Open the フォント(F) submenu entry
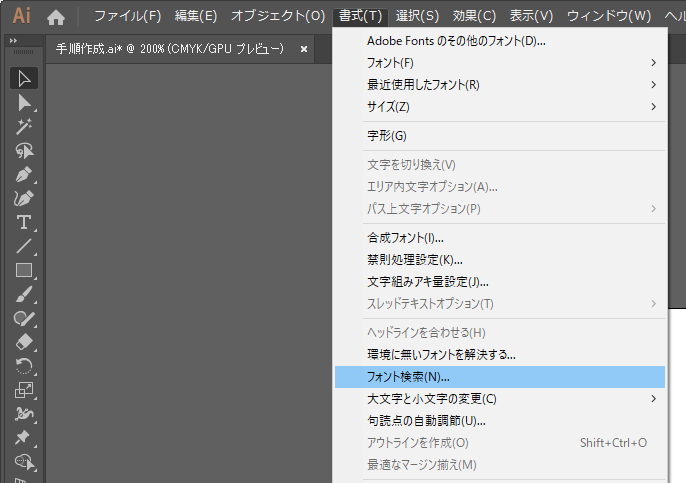The height and width of the screenshot is (483, 686). [x=500, y=63]
